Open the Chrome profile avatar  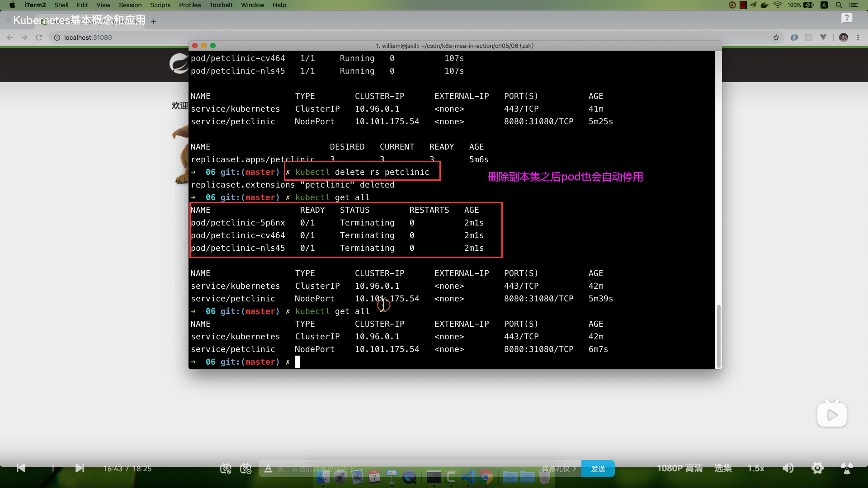pos(844,38)
